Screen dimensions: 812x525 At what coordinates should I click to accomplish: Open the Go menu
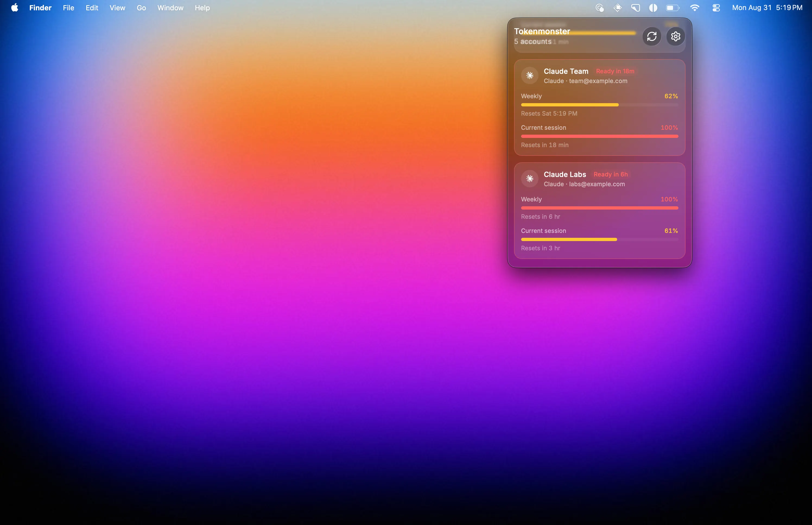pos(141,8)
